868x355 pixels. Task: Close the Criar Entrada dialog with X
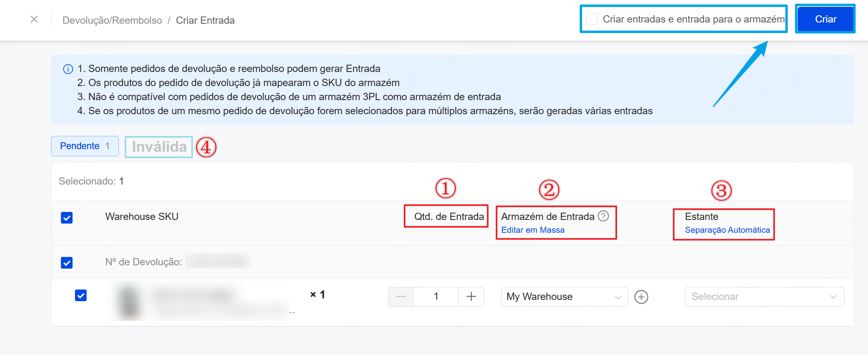coord(34,19)
